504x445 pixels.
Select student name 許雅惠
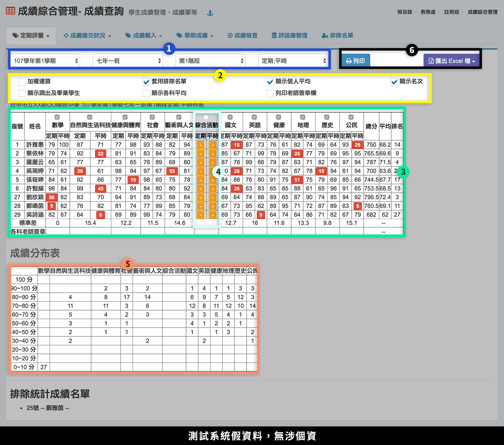click(35, 145)
